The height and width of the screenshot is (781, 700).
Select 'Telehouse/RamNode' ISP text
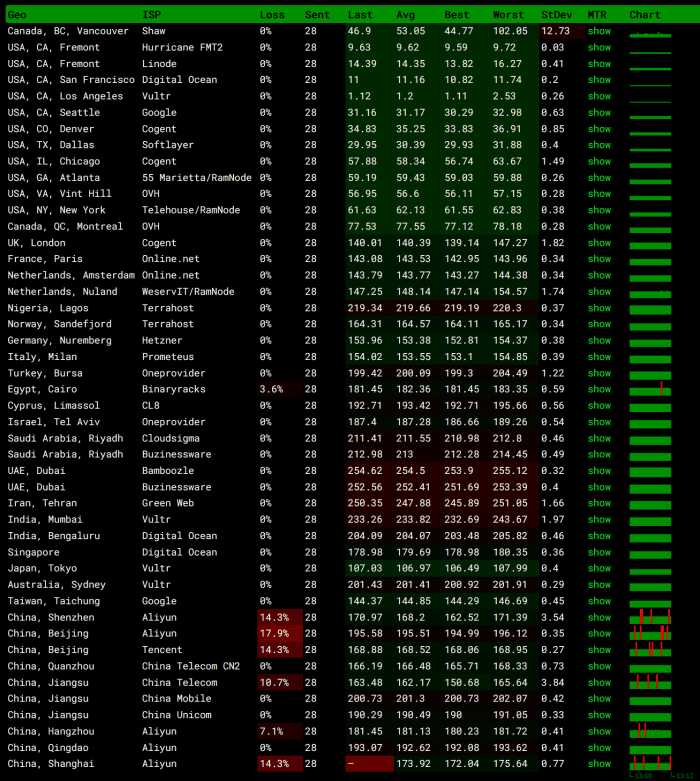coord(191,210)
